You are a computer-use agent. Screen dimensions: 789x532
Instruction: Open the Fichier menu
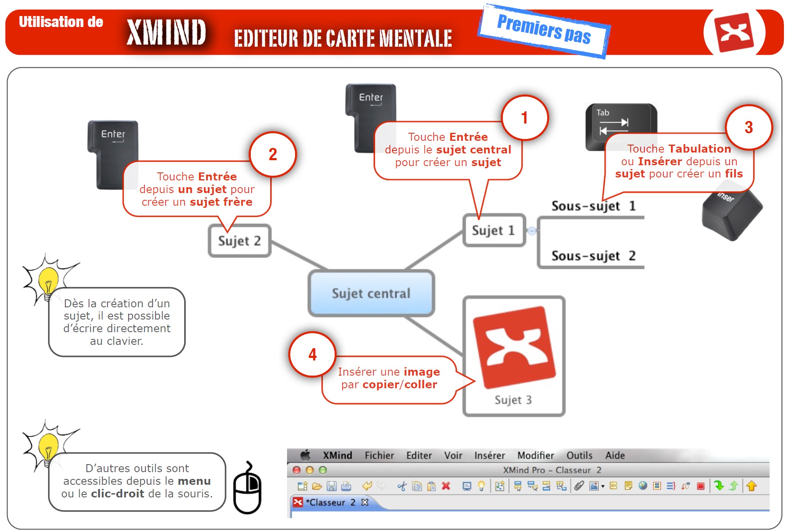point(379,455)
